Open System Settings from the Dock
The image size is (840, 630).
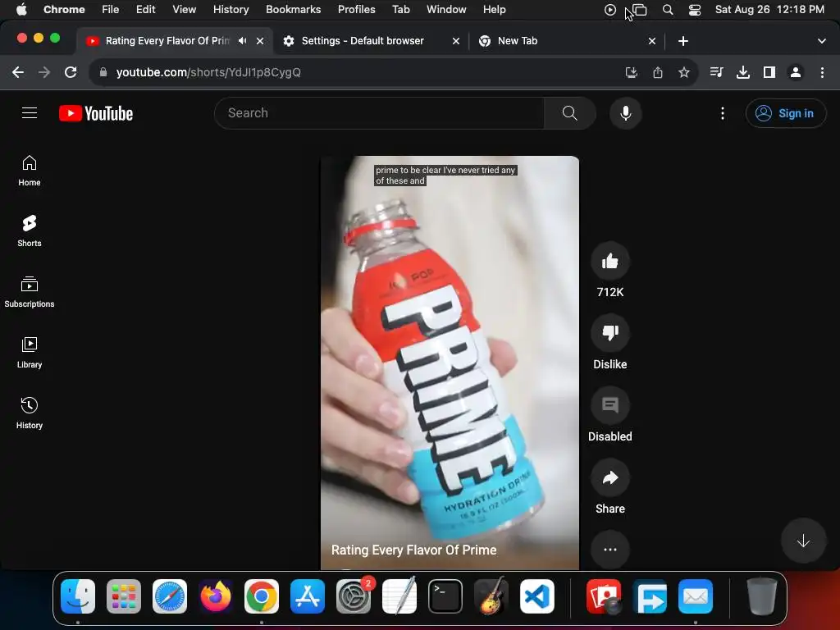(354, 596)
